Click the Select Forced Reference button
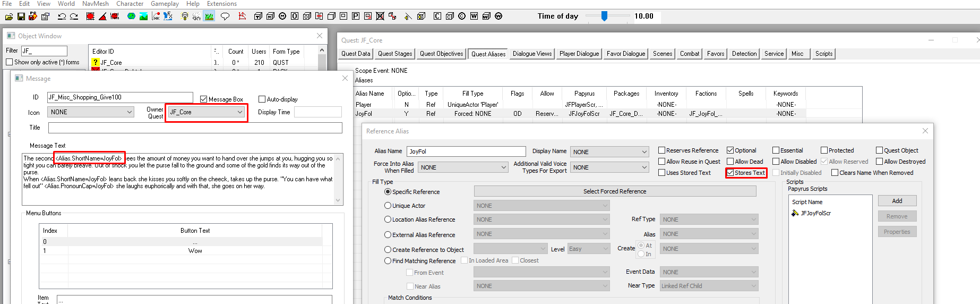 [x=615, y=191]
